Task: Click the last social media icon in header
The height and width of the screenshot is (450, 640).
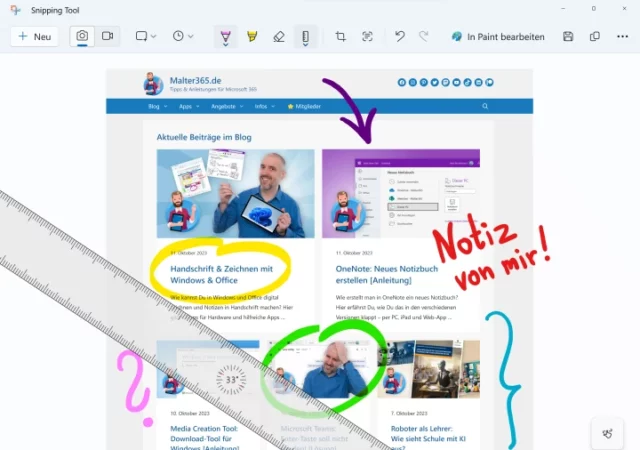Action: (x=489, y=82)
